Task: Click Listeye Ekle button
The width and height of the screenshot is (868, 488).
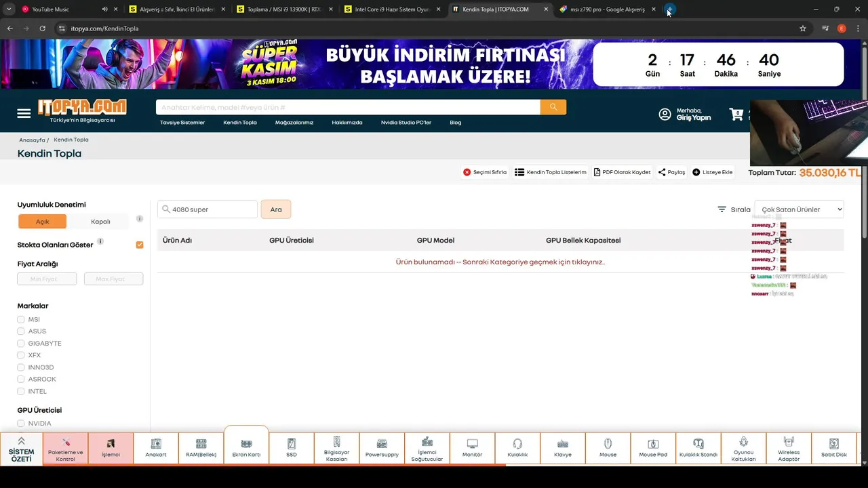Action: coord(713,172)
